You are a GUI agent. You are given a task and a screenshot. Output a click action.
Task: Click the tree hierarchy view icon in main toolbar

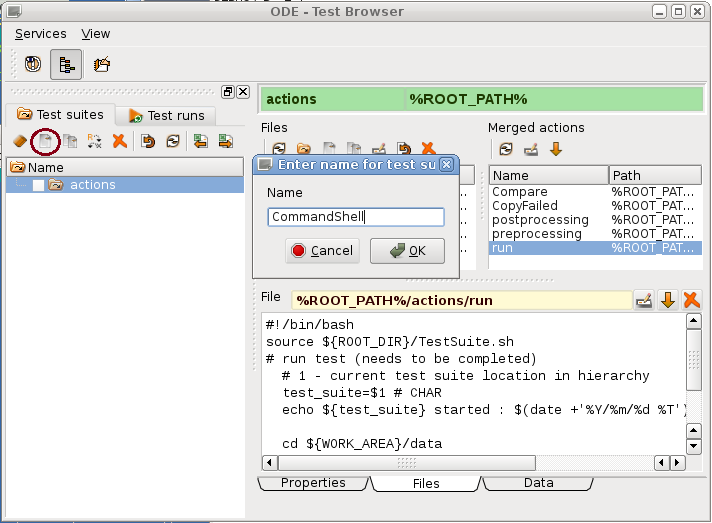(x=66, y=64)
